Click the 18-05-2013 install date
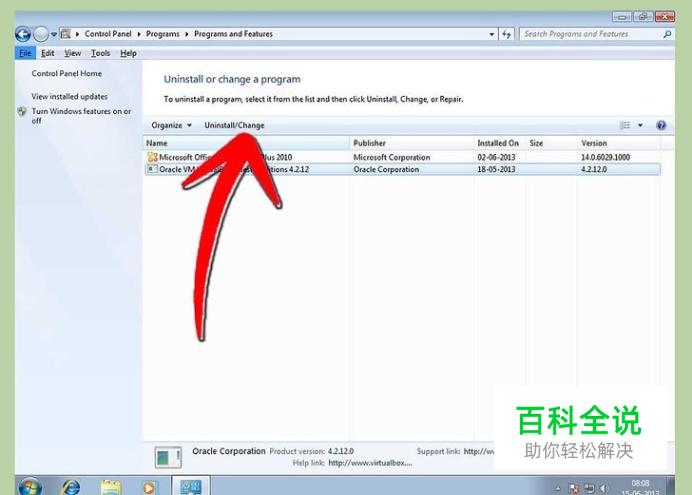The width and height of the screenshot is (692, 495). (x=496, y=169)
